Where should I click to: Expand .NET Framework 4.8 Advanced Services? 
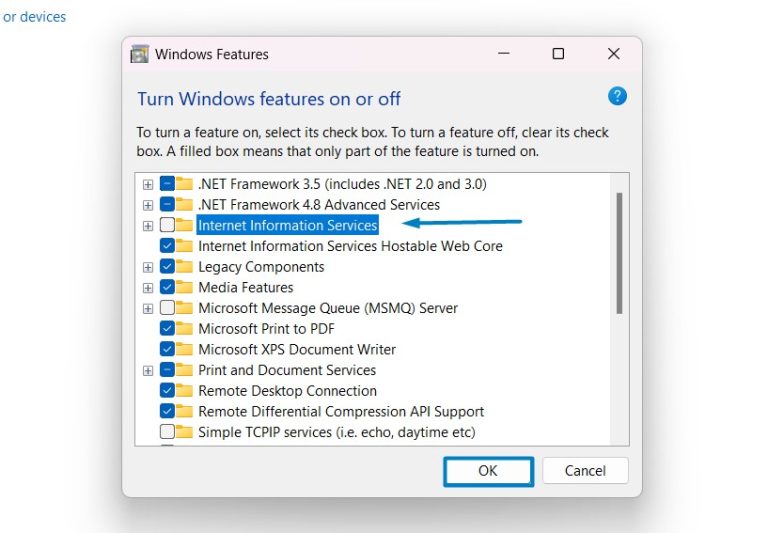(148, 205)
